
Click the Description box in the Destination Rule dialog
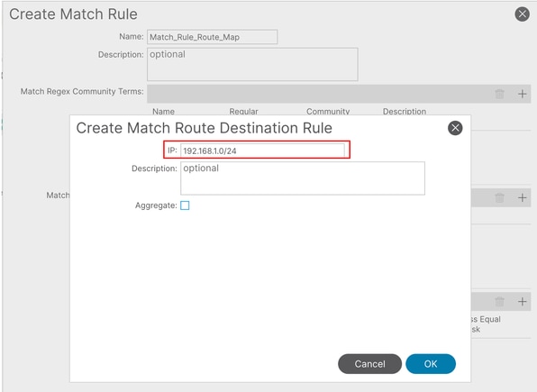click(303, 178)
